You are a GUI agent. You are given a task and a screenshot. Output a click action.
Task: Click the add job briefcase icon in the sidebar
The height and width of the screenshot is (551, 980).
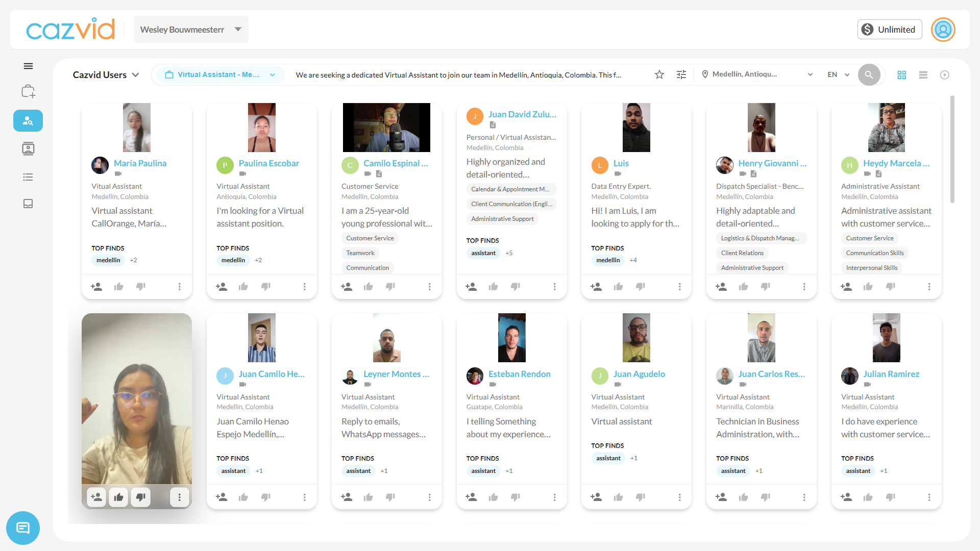[x=28, y=92]
